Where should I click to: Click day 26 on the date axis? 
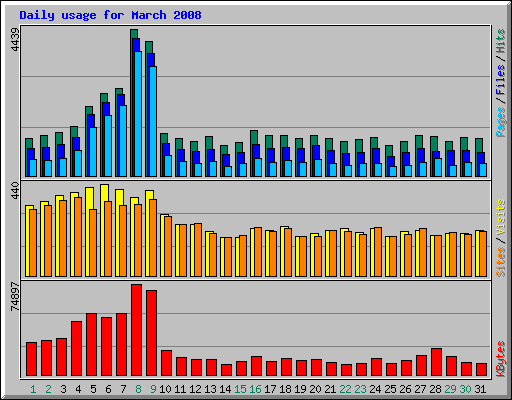tap(405, 389)
